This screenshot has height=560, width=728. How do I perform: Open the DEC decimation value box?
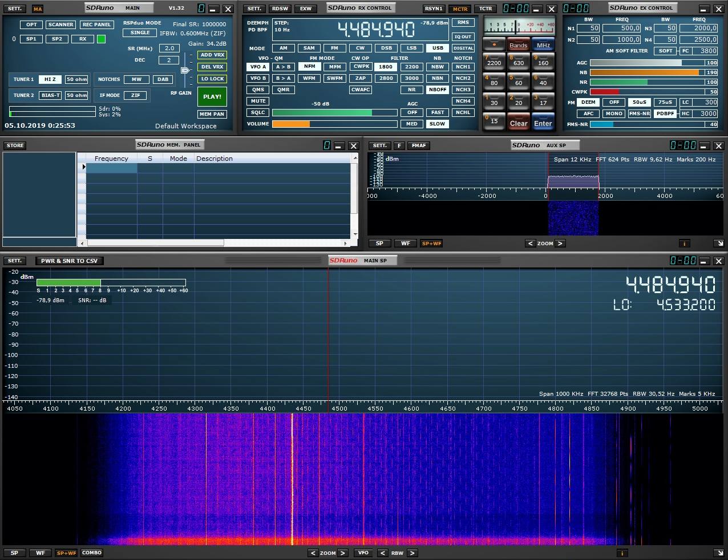click(169, 60)
